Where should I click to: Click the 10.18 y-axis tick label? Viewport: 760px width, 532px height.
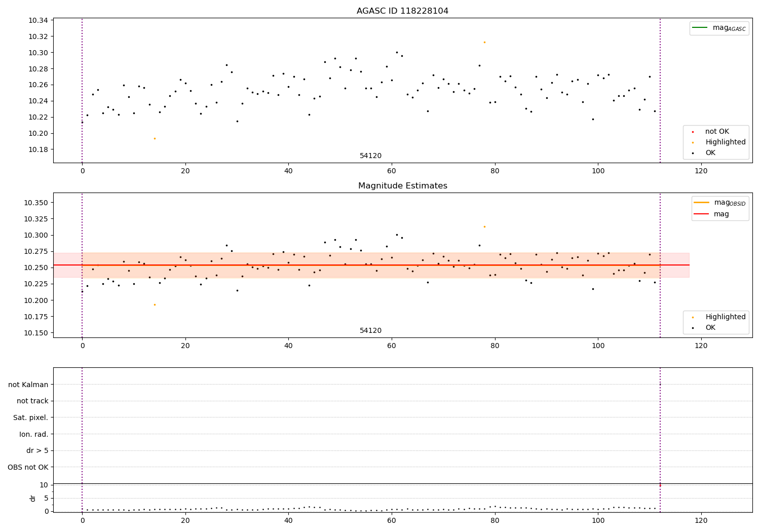pyautogui.click(x=38, y=150)
